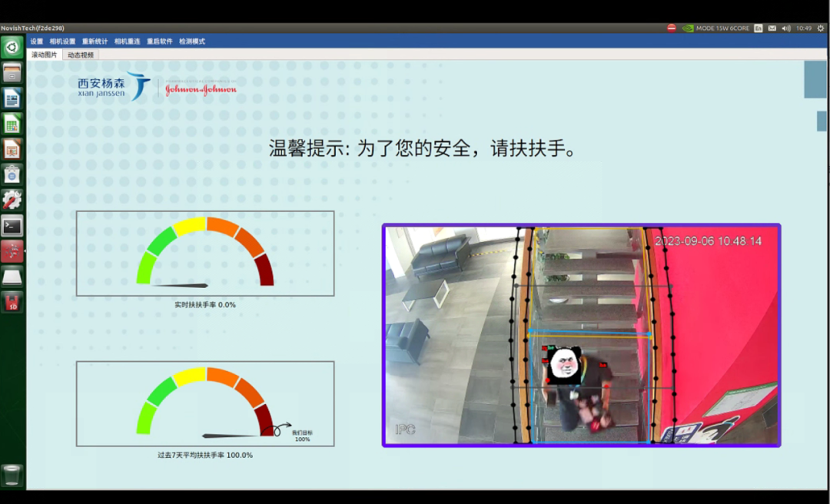Open the Trash in the launcher

(x=12, y=475)
